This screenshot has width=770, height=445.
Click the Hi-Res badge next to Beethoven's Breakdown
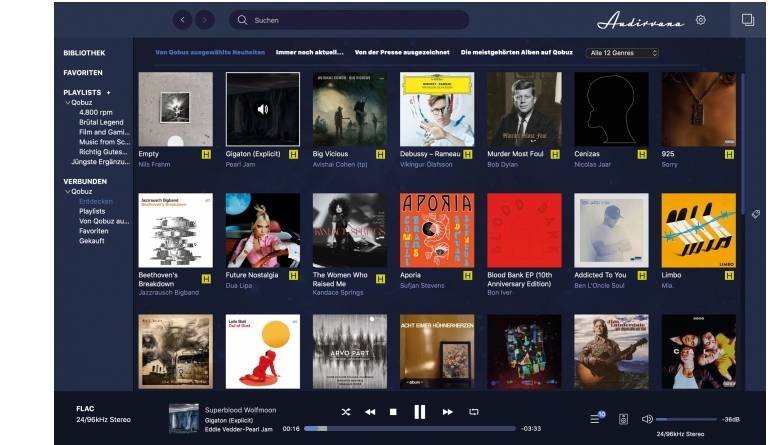click(206, 279)
